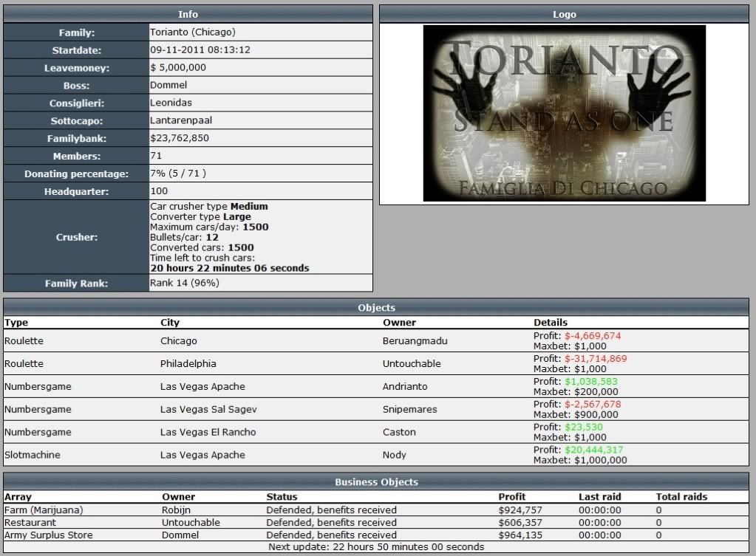Select members count 71
Image resolution: width=756 pixels, height=556 pixels.
[156, 156]
